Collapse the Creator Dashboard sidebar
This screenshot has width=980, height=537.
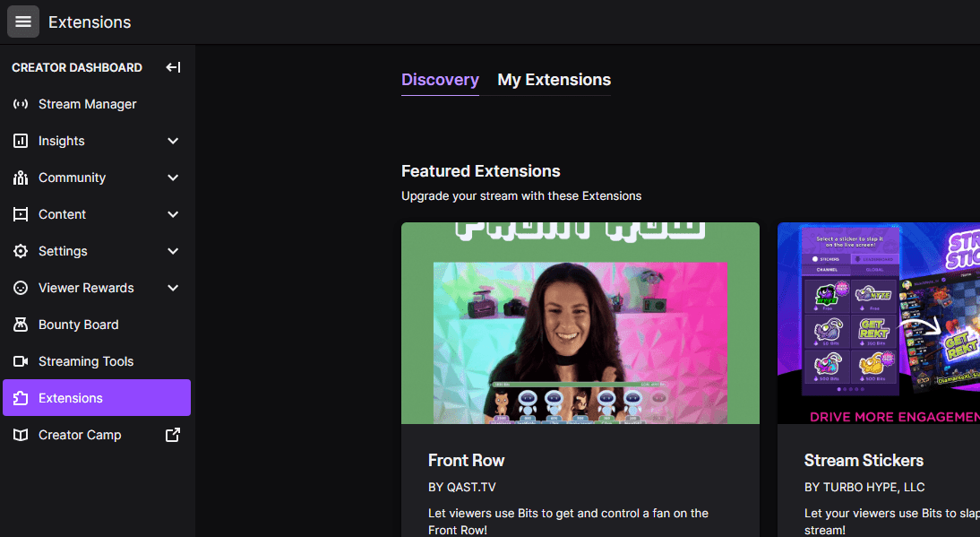coord(172,66)
